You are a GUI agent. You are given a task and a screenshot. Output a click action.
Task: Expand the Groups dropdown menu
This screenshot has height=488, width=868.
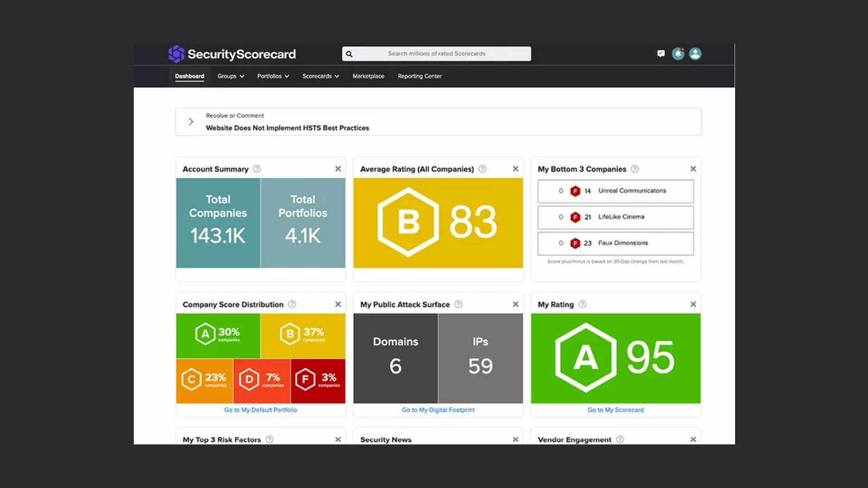tap(231, 76)
